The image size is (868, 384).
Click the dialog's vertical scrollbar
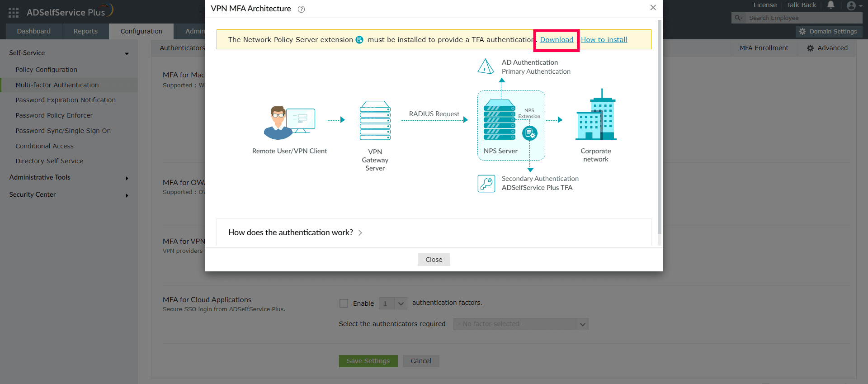[x=660, y=127]
